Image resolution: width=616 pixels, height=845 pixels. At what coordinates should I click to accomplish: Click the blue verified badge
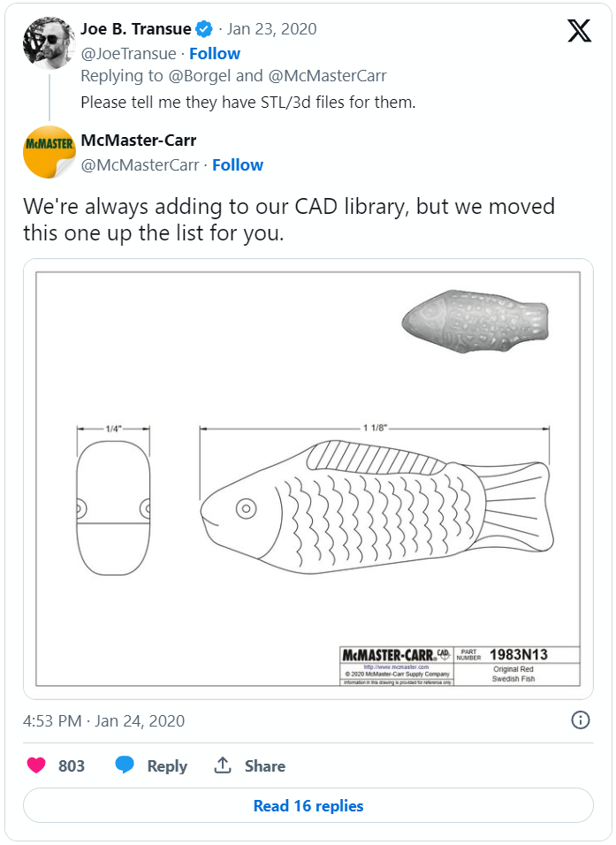pos(204,29)
